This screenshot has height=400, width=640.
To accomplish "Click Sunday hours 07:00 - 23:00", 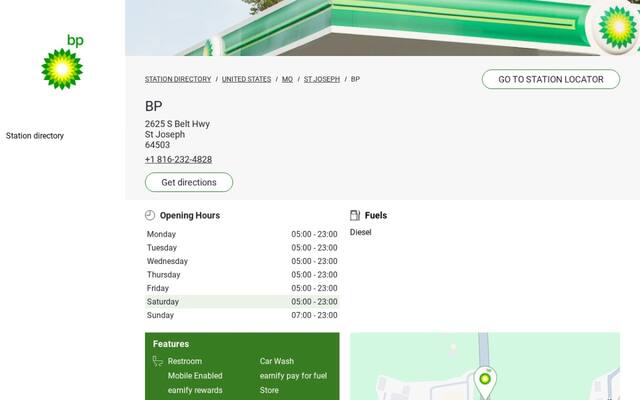I will 314,315.
